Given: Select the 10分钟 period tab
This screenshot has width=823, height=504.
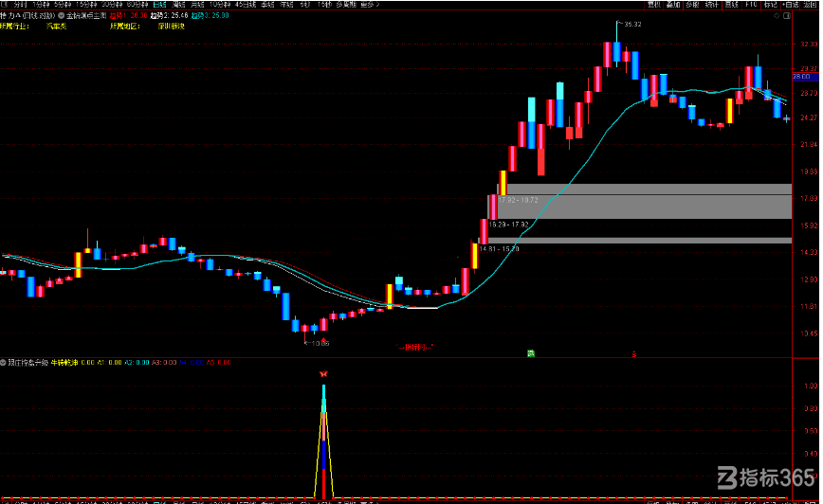Looking at the screenshot, I should 220,4.
